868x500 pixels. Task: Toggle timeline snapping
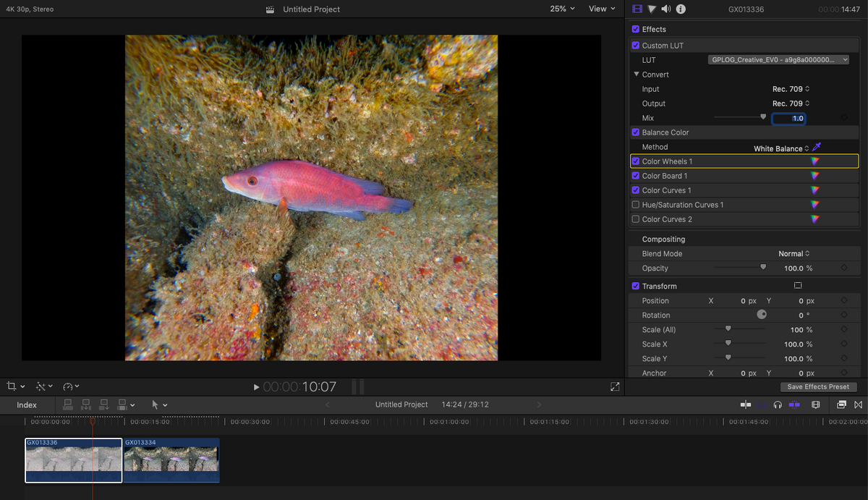[x=794, y=404]
